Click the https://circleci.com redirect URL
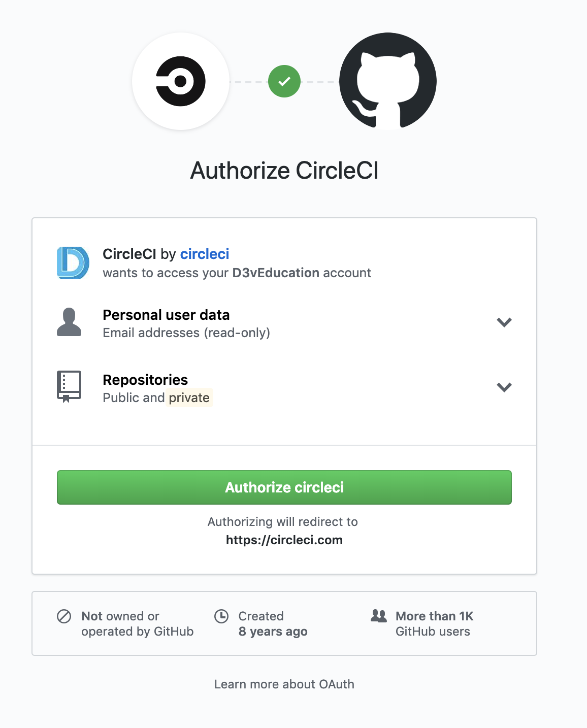This screenshot has height=728, width=587. [x=284, y=540]
